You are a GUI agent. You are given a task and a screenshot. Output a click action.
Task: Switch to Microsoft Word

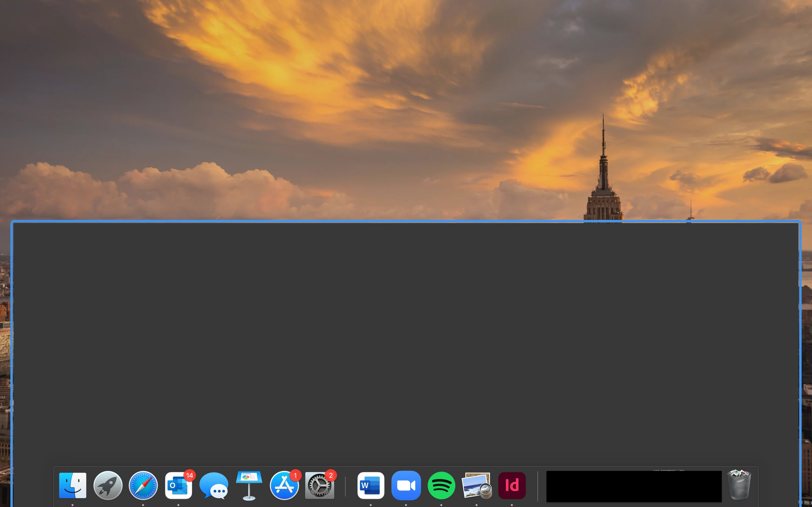(x=371, y=485)
